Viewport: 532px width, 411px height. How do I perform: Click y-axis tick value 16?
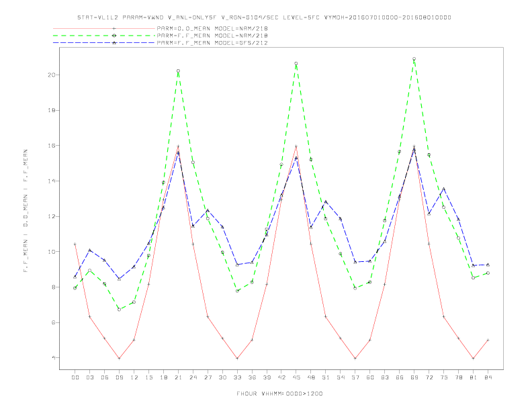(52, 146)
